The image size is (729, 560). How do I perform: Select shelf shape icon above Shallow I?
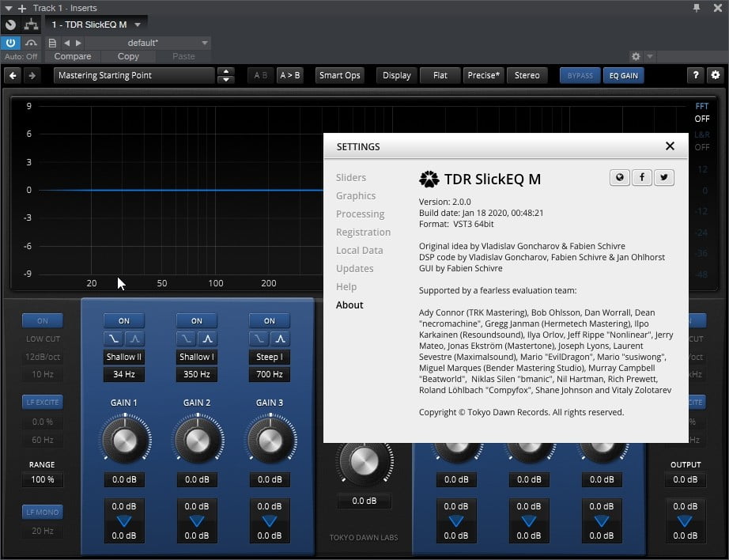(x=186, y=339)
